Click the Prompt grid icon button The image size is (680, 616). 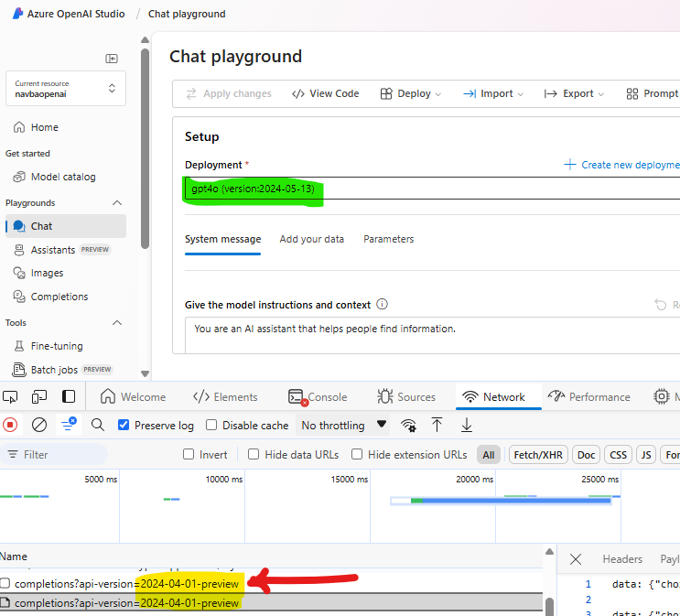point(653,93)
